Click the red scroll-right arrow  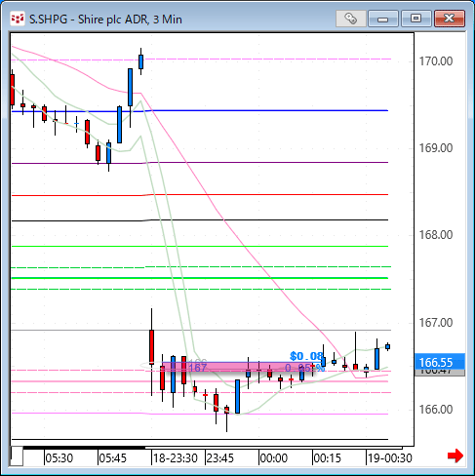pyautogui.click(x=455, y=456)
